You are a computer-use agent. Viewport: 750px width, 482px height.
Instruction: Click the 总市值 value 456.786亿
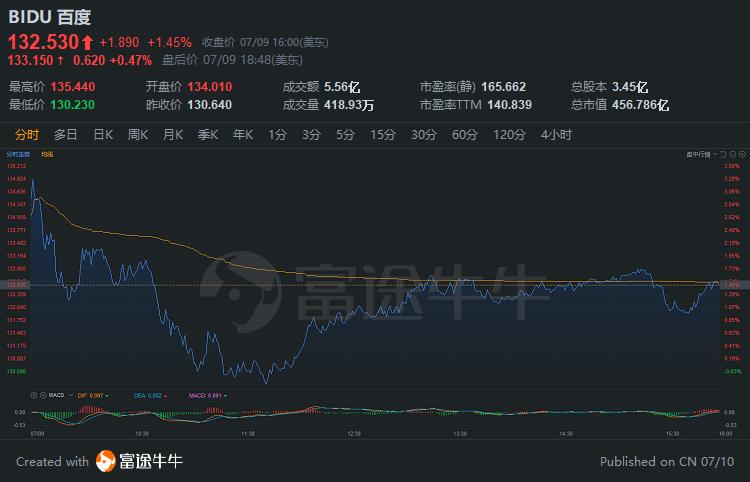point(640,105)
